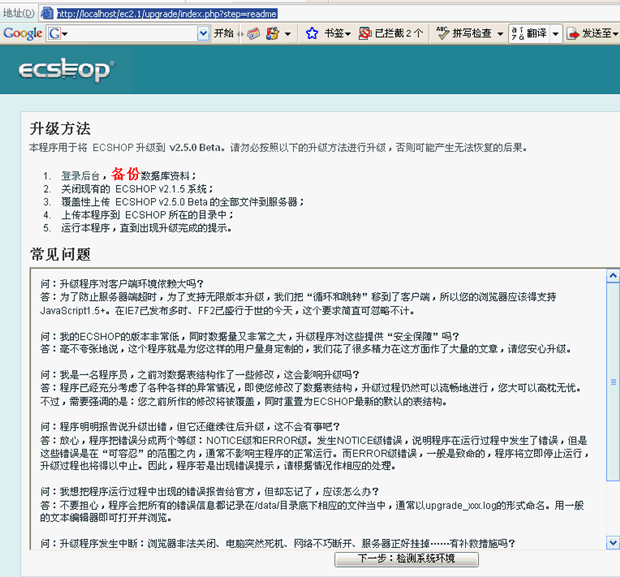Viewport: 620px width, 577px height.
Task: Click scroll down arrow in FAQ box
Action: point(613,543)
